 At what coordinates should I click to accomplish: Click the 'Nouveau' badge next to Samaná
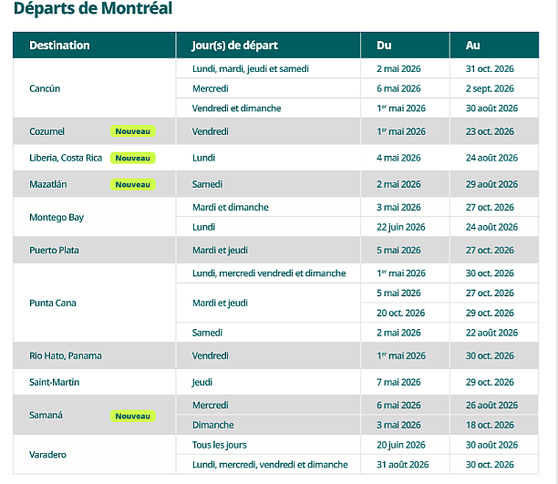[x=133, y=416]
